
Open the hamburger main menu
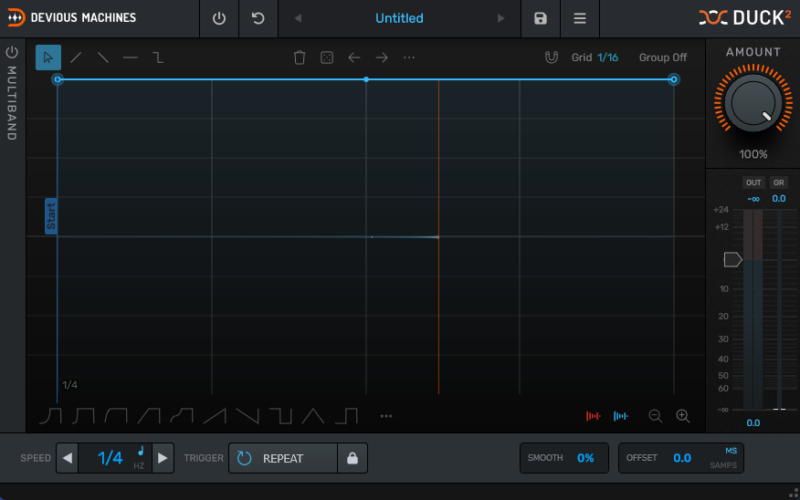click(580, 18)
